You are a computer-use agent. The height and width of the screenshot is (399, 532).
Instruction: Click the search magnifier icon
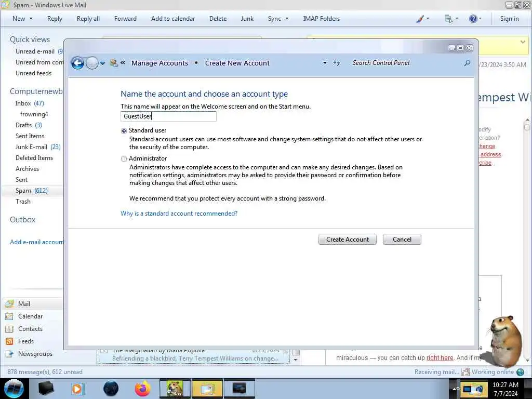[x=467, y=63]
